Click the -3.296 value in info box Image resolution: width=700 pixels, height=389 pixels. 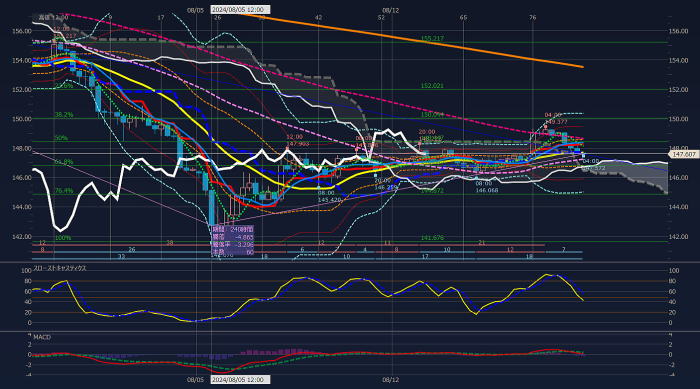tap(244, 245)
